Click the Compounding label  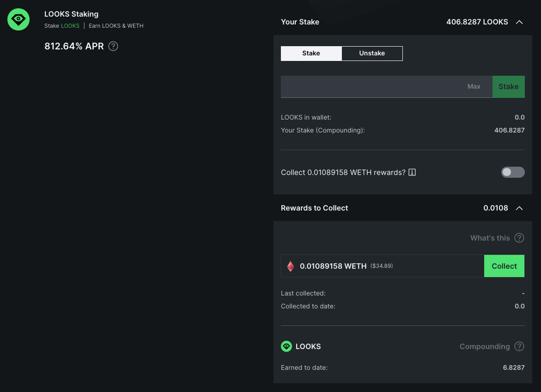[485, 346]
